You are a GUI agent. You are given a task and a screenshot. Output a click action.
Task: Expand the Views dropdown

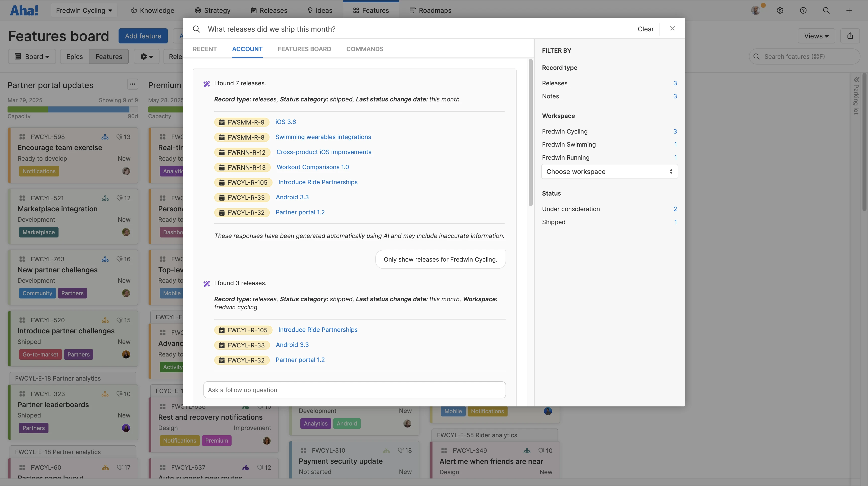tap(816, 36)
